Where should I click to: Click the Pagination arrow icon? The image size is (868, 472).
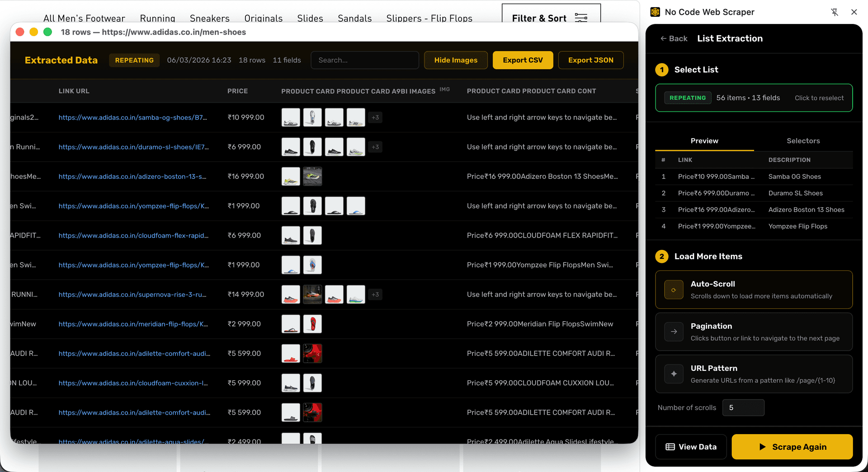pyautogui.click(x=674, y=332)
